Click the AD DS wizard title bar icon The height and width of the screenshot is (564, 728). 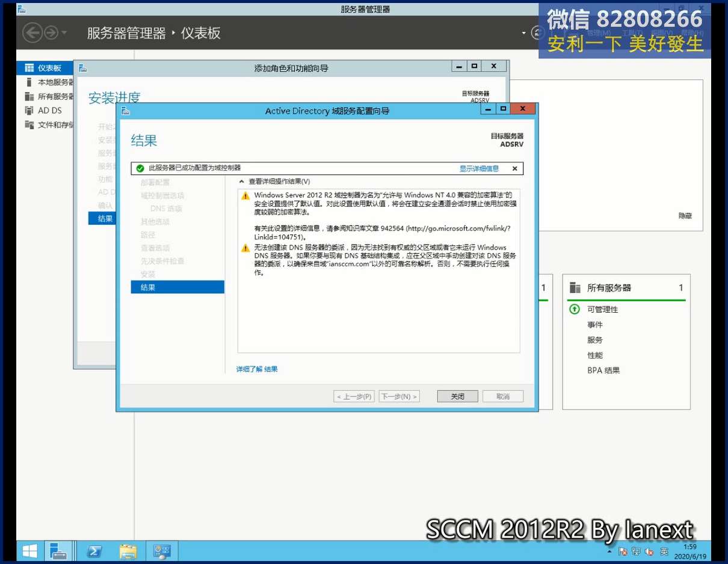125,111
